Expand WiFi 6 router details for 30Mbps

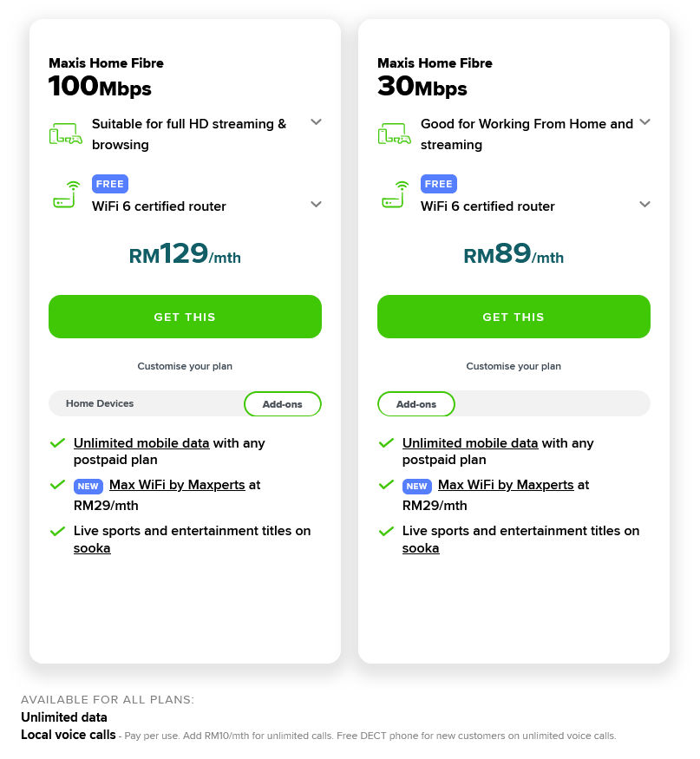[644, 204]
